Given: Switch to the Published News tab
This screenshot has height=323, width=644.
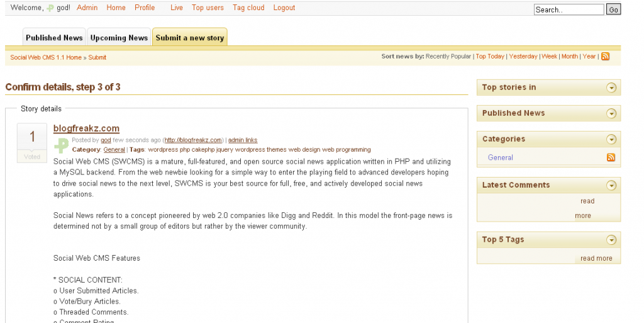Looking at the screenshot, I should click(x=54, y=38).
